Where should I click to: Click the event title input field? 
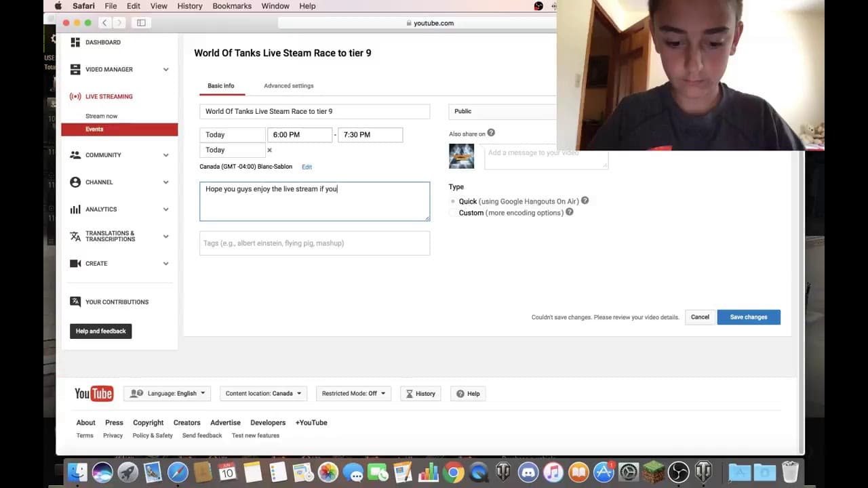[315, 111]
